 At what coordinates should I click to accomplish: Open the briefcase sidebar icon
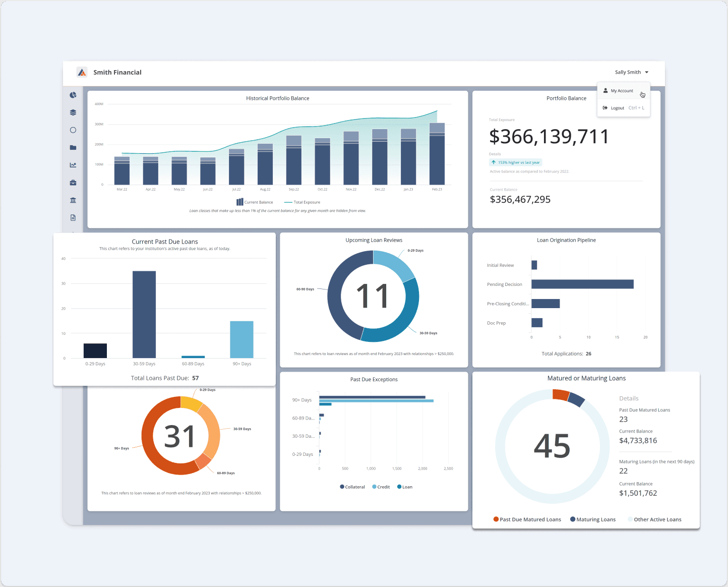pyautogui.click(x=73, y=183)
